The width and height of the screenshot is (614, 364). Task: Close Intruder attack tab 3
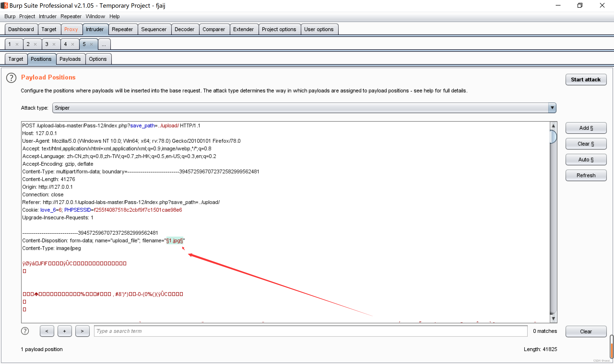[54, 44]
